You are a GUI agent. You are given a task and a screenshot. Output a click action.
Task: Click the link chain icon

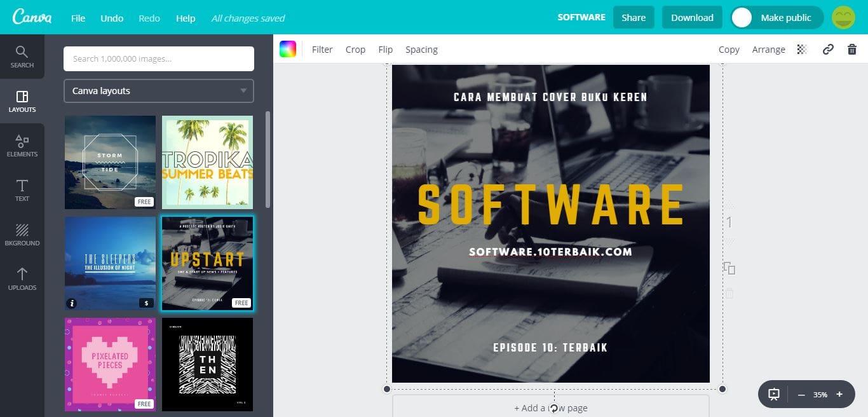pos(828,50)
